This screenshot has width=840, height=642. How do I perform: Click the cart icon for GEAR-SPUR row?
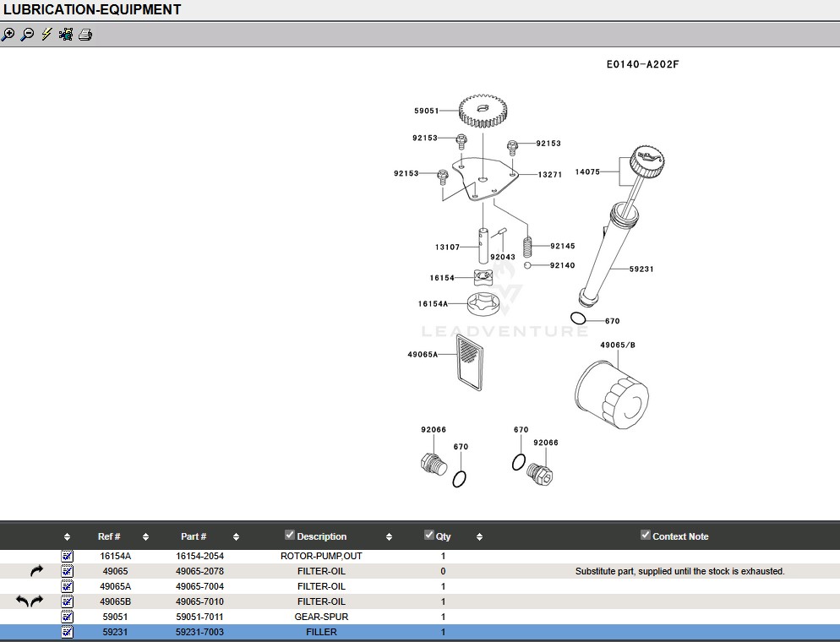pyautogui.click(x=68, y=617)
